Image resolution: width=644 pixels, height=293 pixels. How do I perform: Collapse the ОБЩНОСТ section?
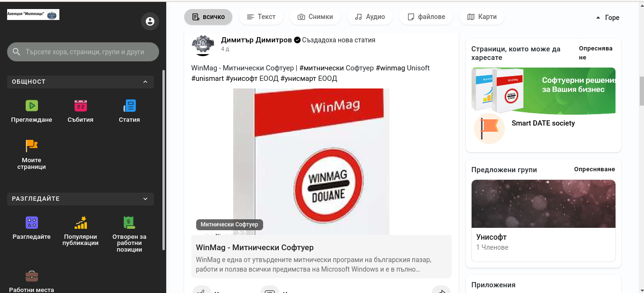(x=145, y=82)
